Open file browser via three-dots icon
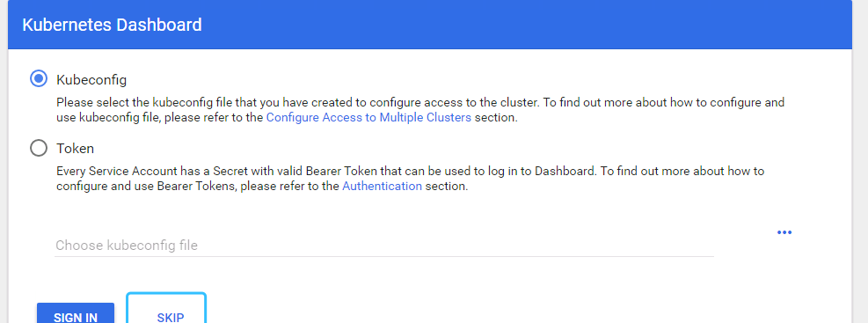The height and width of the screenshot is (323, 868). tap(784, 232)
